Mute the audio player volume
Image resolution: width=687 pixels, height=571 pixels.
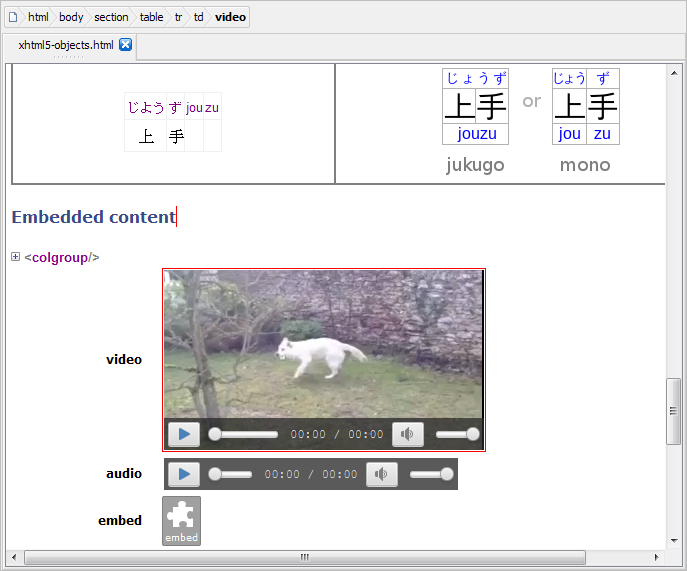tap(382, 474)
